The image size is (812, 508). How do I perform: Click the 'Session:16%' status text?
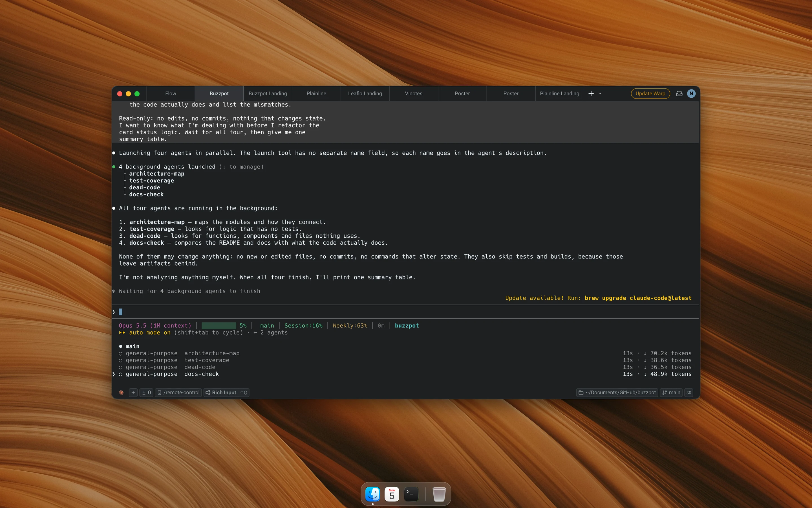tap(303, 326)
